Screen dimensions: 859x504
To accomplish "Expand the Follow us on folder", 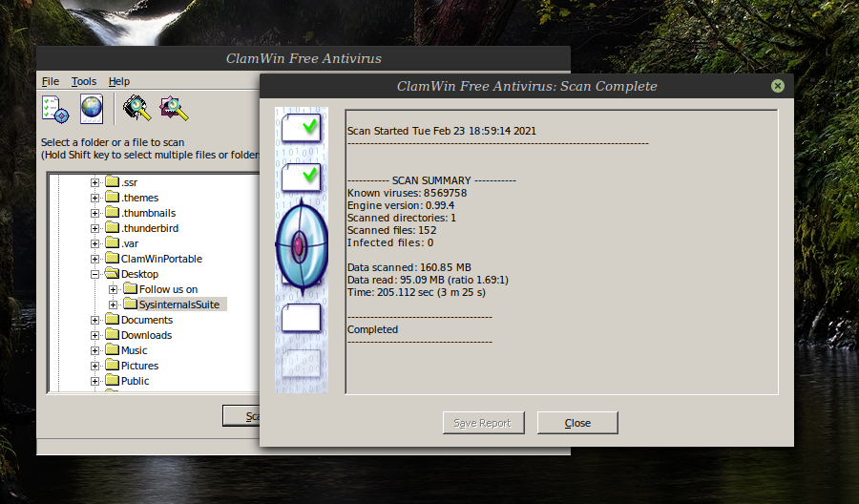I will pyautogui.click(x=113, y=289).
